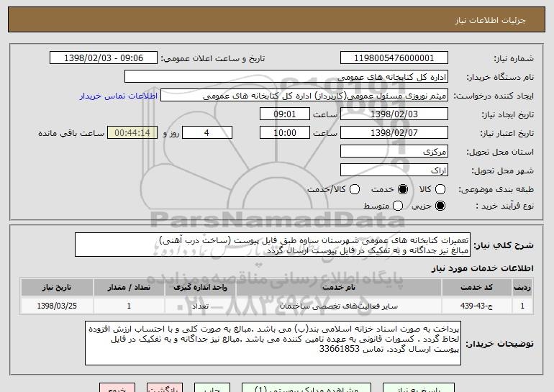Click the توضیحات خریدار text area
554x392 pixels.
click(x=273, y=343)
